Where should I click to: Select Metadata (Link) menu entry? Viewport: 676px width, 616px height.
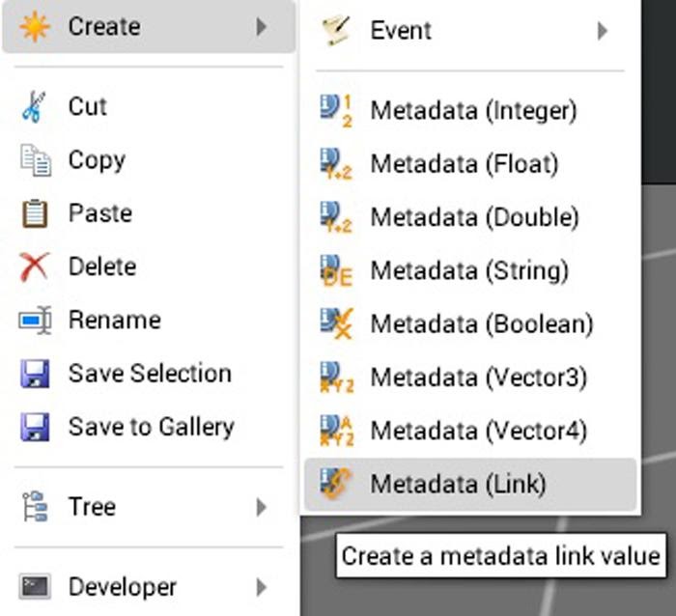click(x=470, y=484)
